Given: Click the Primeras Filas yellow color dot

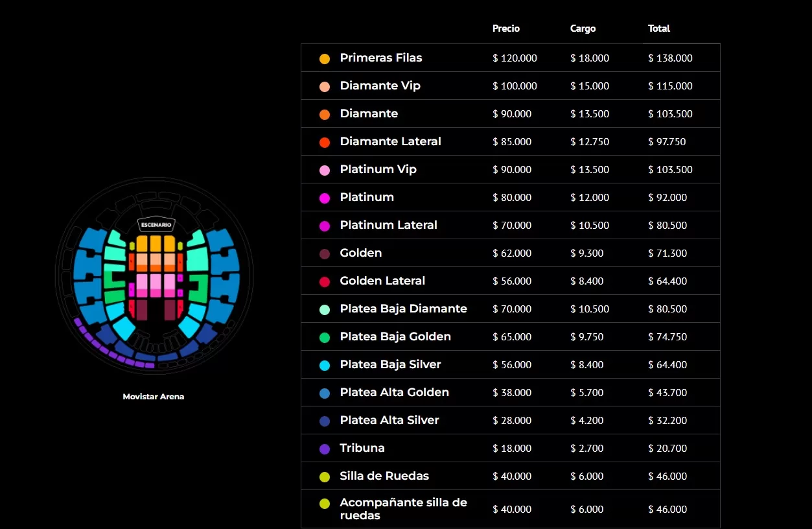Looking at the screenshot, I should point(325,58).
